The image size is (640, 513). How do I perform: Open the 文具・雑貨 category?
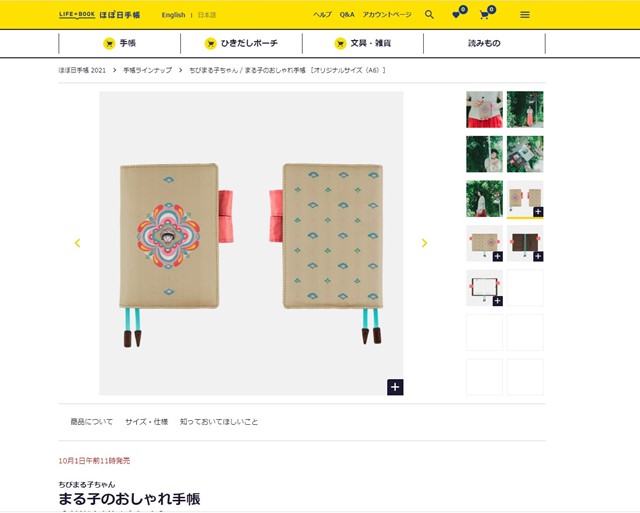click(363, 43)
